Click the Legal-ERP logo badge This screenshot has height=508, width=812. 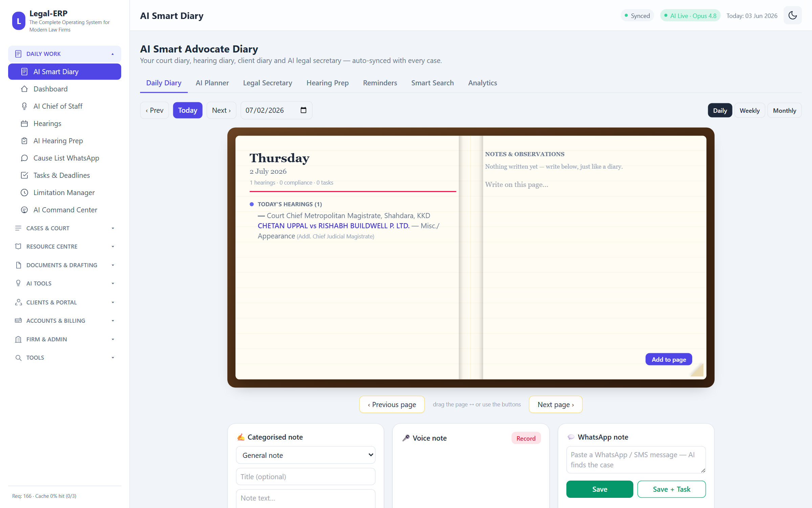click(19, 21)
